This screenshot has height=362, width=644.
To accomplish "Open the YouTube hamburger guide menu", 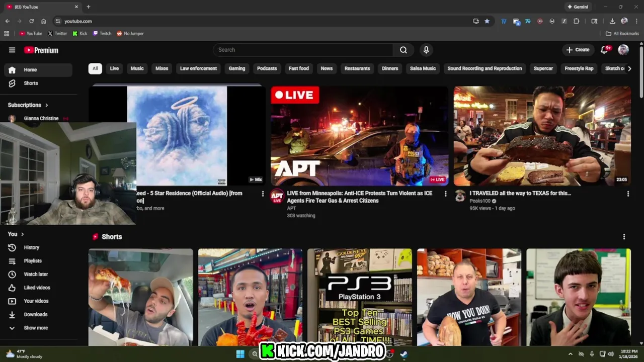I will pyautogui.click(x=12, y=50).
